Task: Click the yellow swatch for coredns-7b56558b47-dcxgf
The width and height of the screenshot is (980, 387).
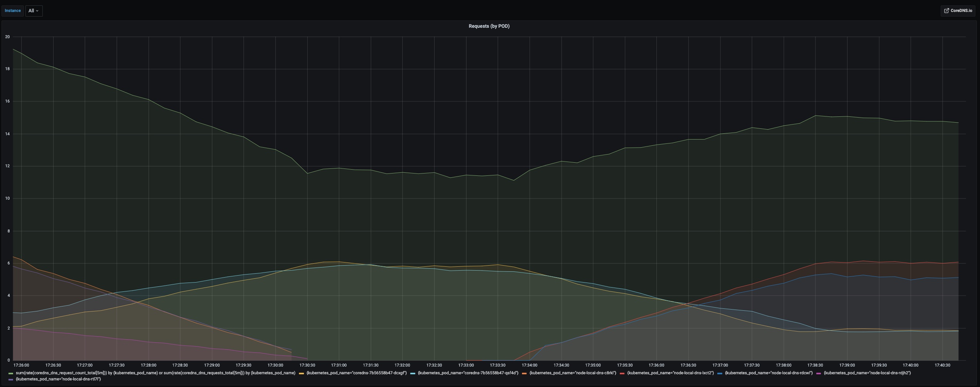Action: (x=302, y=374)
